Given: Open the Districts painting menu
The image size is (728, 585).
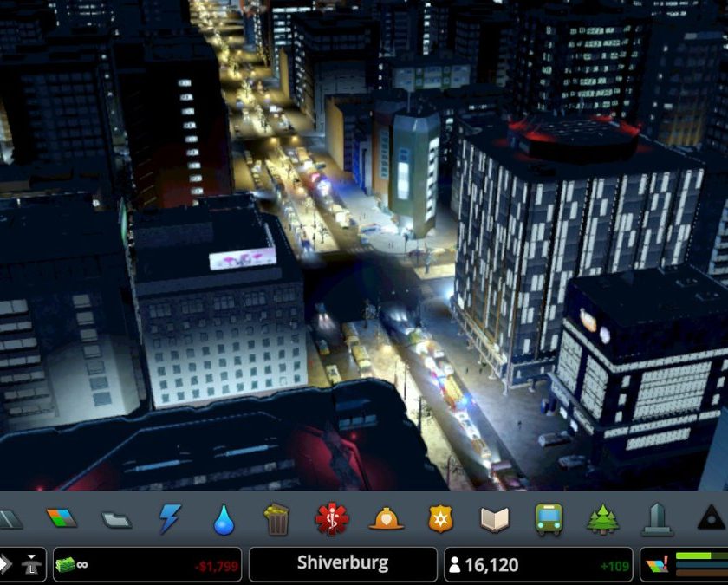Looking at the screenshot, I should tap(116, 519).
